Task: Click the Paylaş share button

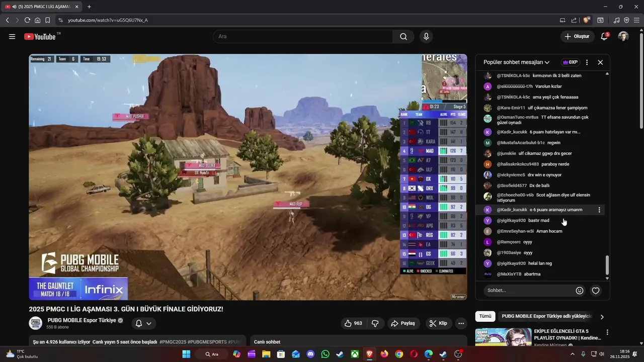Action: point(403,323)
